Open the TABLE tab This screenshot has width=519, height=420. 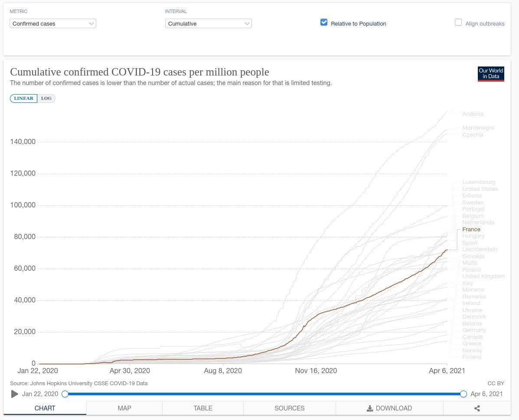click(202, 408)
